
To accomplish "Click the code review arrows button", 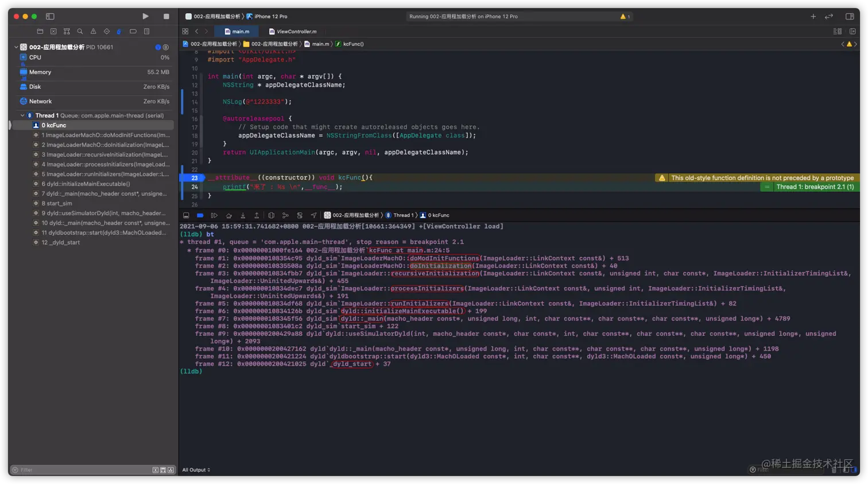I will [x=829, y=16].
